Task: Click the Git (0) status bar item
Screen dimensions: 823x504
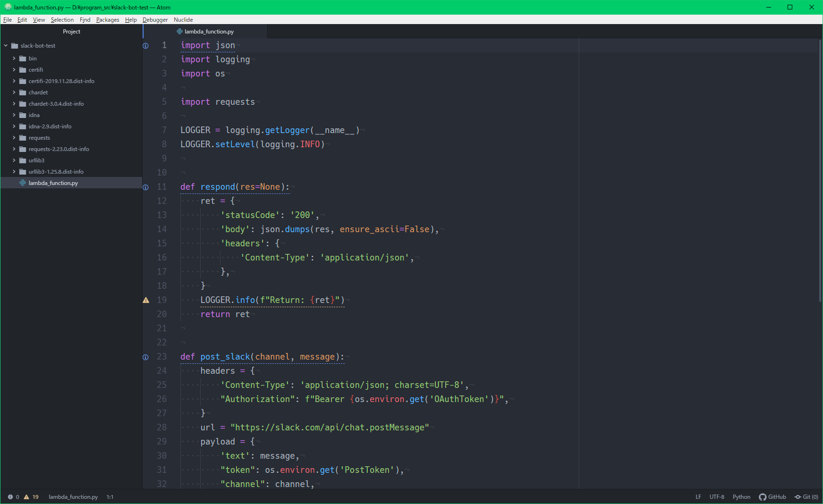Action: click(x=806, y=496)
